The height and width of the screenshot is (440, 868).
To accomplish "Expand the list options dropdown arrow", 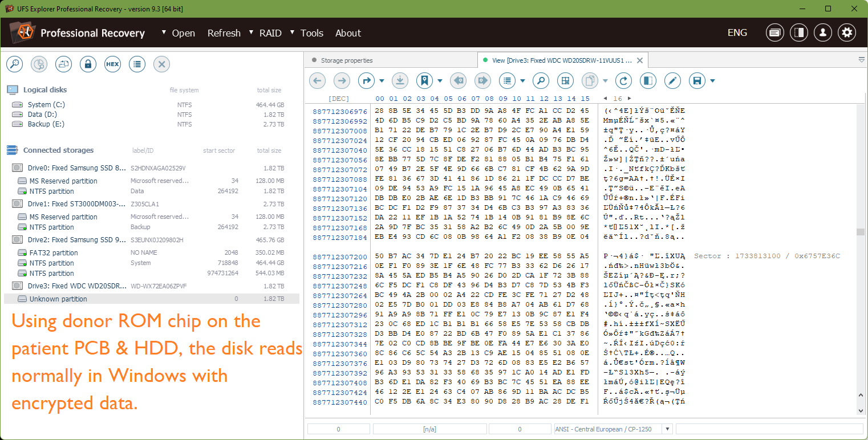I will (522, 81).
